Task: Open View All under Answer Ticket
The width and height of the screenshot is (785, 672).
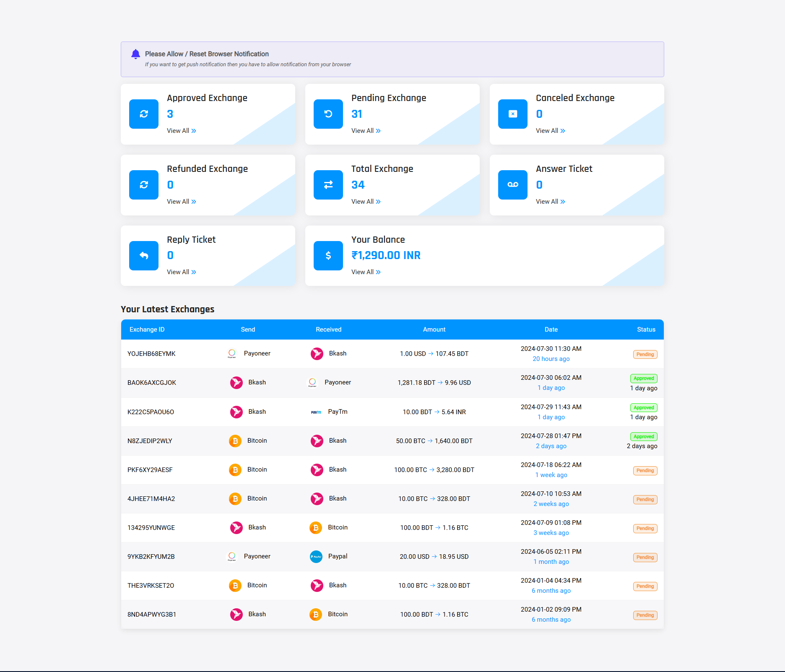Action: 550,201
